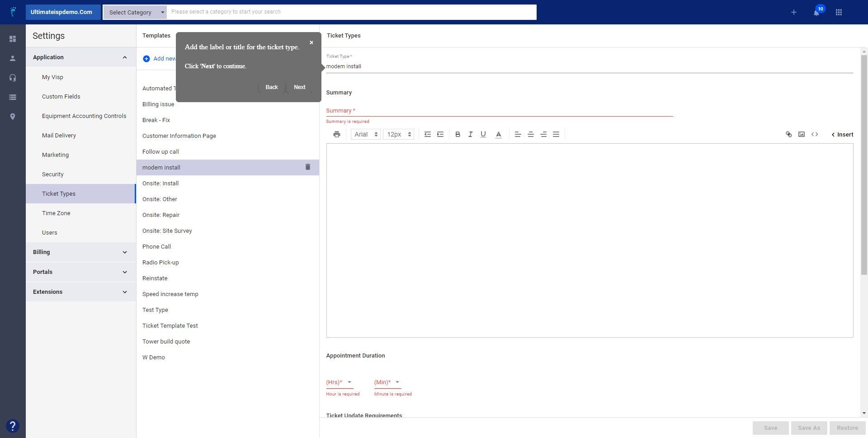
Task: Click Ultimateispdemo.Com button
Action: tap(63, 12)
